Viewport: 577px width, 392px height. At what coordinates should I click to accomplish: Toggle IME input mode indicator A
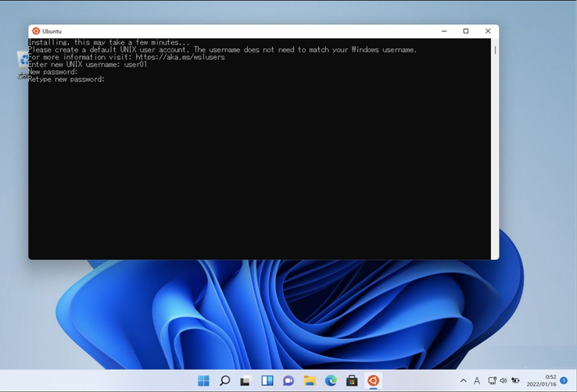pos(477,380)
